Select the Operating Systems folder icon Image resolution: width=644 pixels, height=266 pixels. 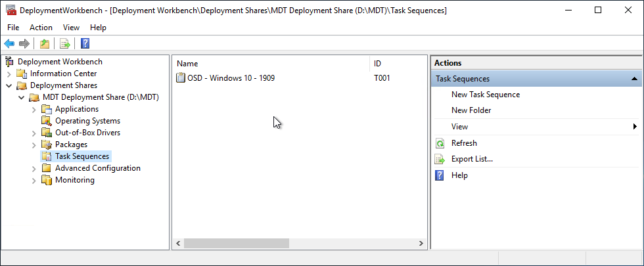47,121
